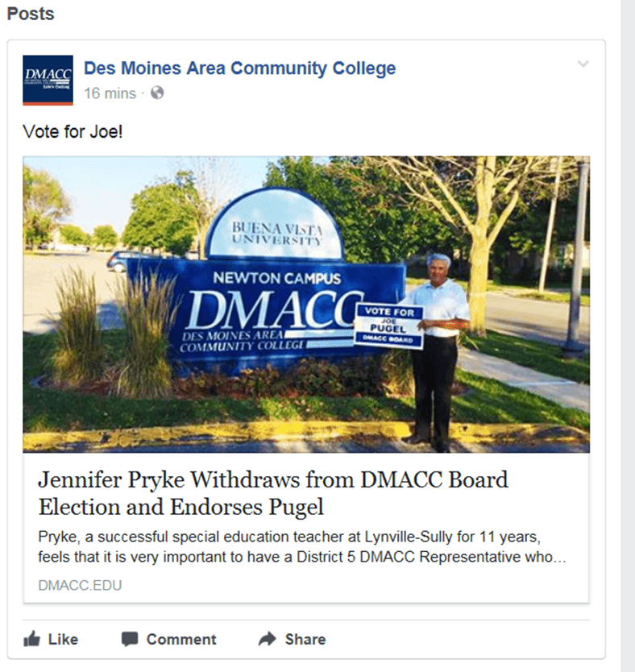This screenshot has width=635, height=672.
Task: Click the DMACC profile picture logo
Action: 48,80
